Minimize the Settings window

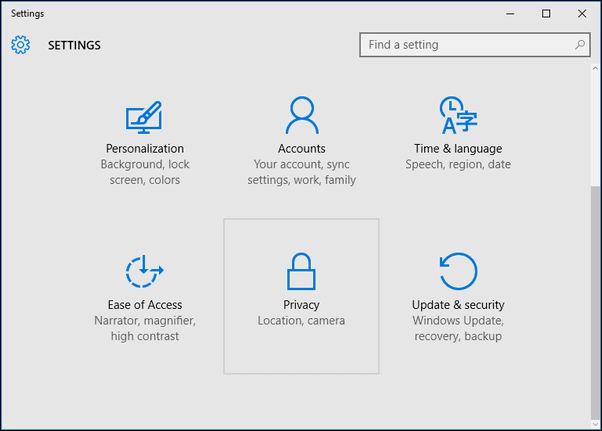pyautogui.click(x=510, y=14)
